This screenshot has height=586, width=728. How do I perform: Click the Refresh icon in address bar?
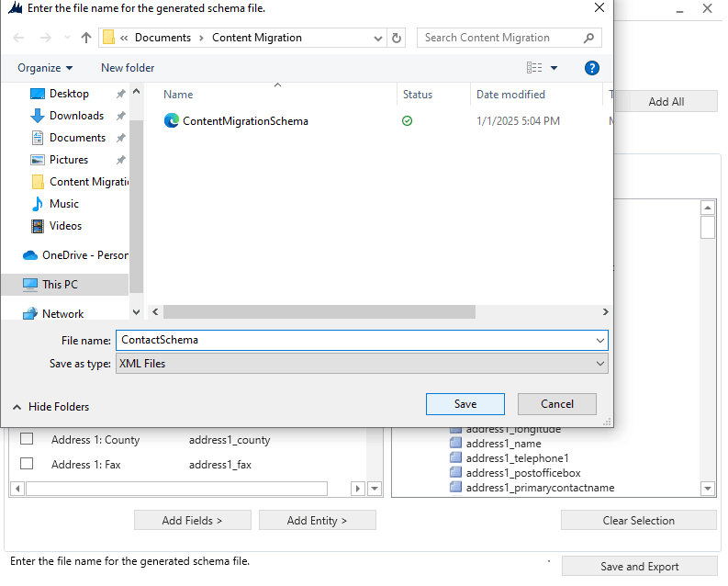pos(397,38)
